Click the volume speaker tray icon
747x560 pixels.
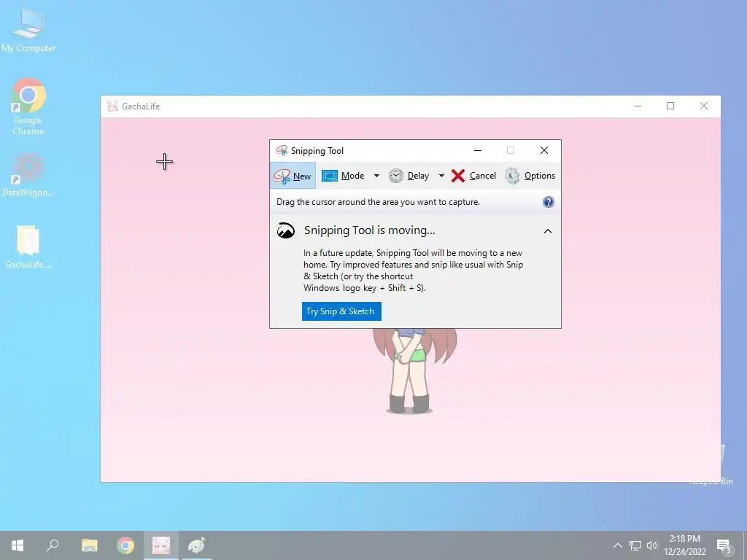651,545
